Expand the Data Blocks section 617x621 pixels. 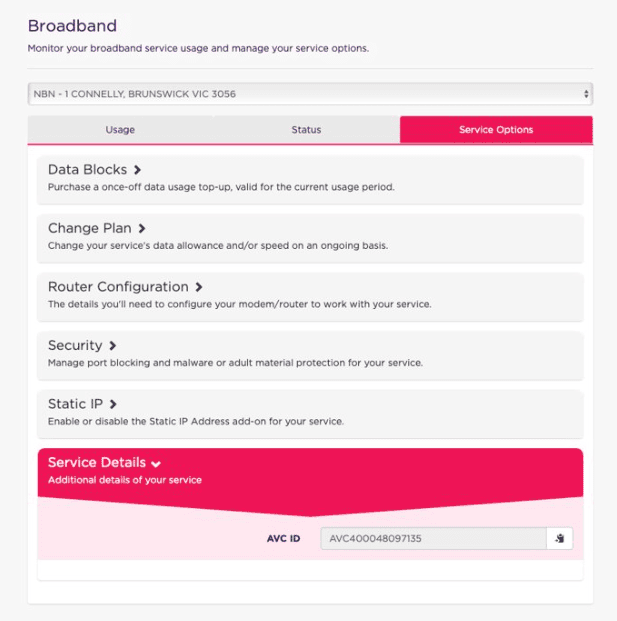click(x=89, y=170)
